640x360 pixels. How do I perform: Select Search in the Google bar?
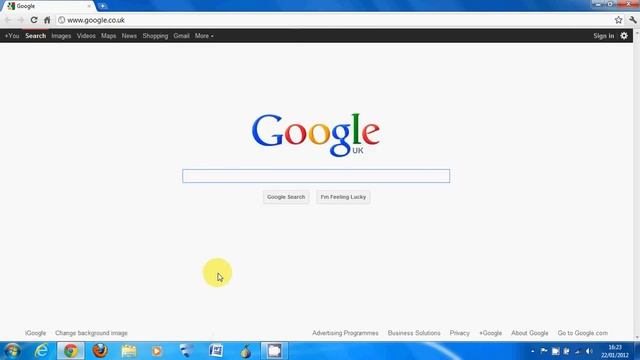36,36
